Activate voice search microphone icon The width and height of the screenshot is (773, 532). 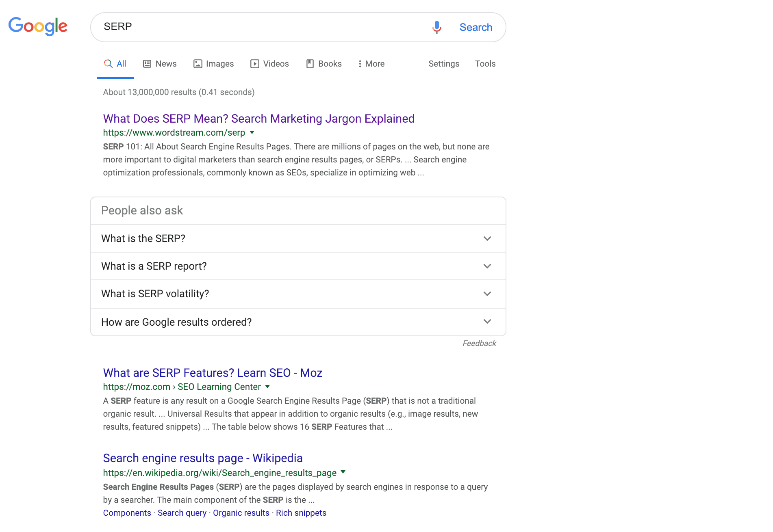[x=436, y=27]
